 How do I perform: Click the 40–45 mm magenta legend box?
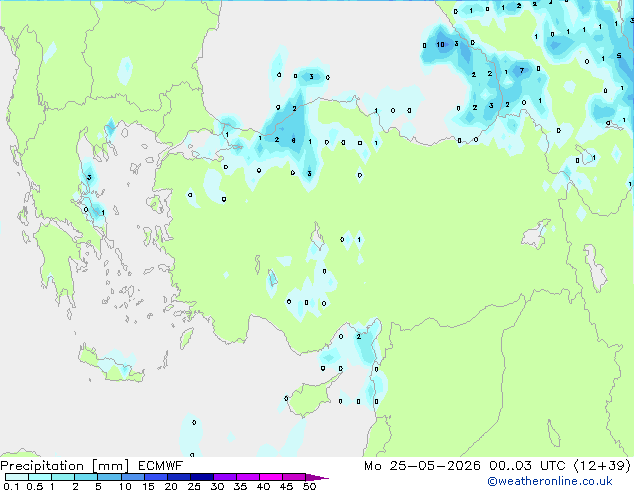tap(271, 477)
